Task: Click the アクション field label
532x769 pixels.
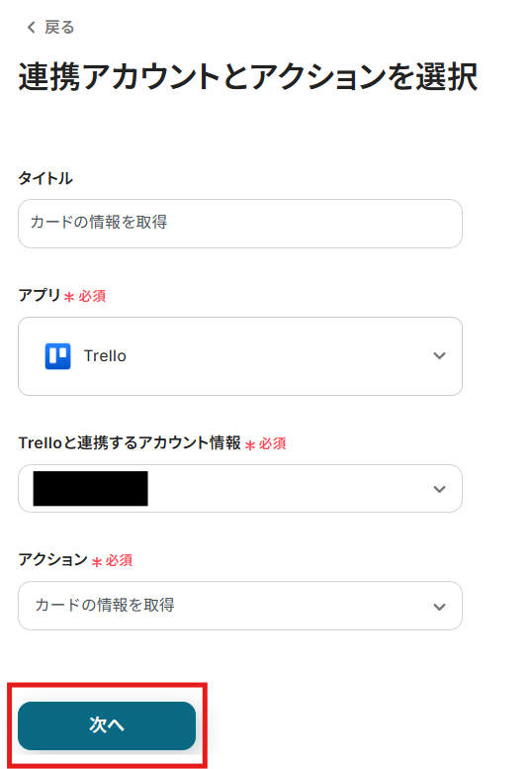Action: 53,559
